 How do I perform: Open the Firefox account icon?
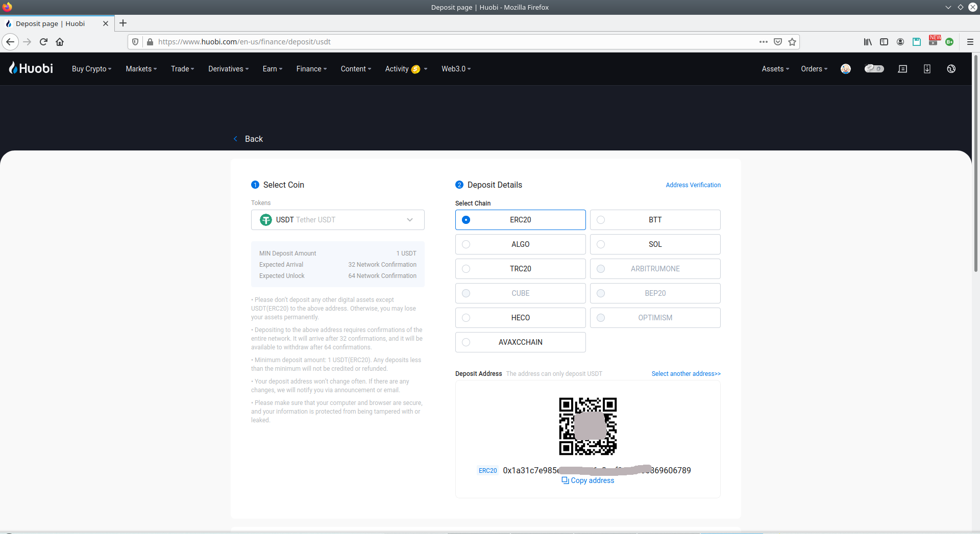(x=900, y=42)
